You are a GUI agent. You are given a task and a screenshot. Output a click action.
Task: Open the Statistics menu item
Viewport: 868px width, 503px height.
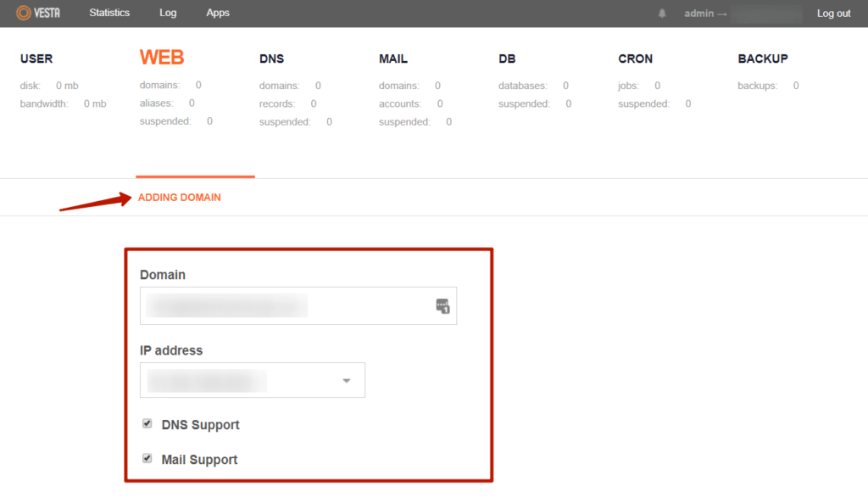point(109,13)
